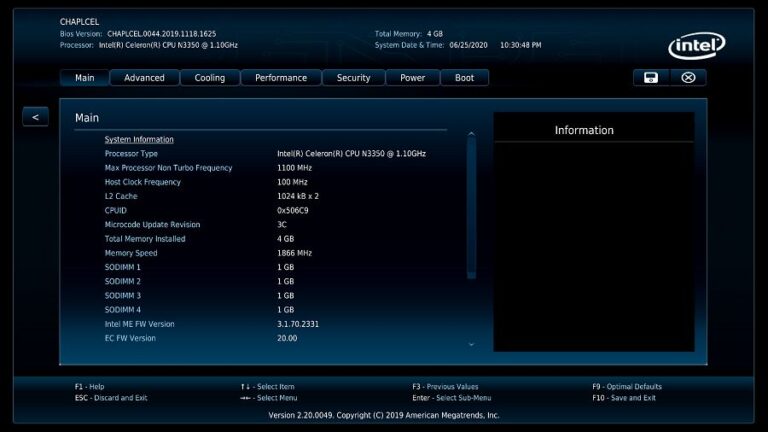Select the Host Clock Frequency label
Screen dimensions: 768x432
[143, 182]
